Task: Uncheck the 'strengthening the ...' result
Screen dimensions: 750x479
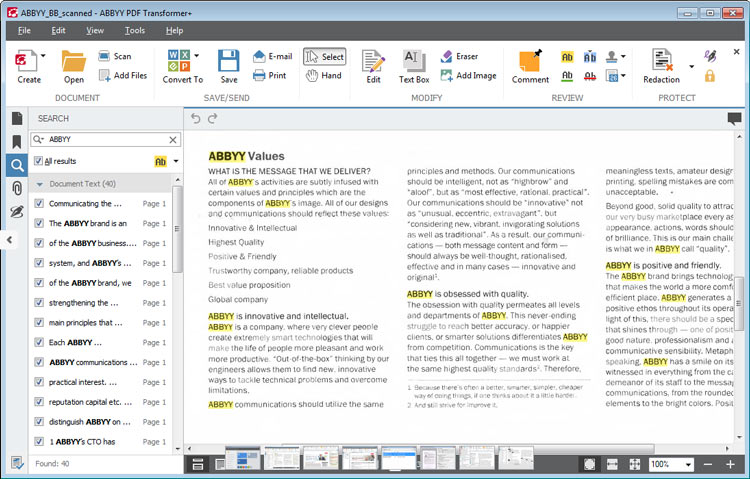Action: tap(39, 302)
